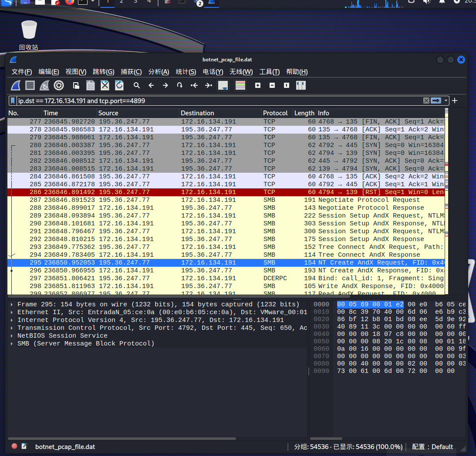The height and width of the screenshot is (456, 476).
Task: Open the 分析(A) menu
Action: point(159,72)
